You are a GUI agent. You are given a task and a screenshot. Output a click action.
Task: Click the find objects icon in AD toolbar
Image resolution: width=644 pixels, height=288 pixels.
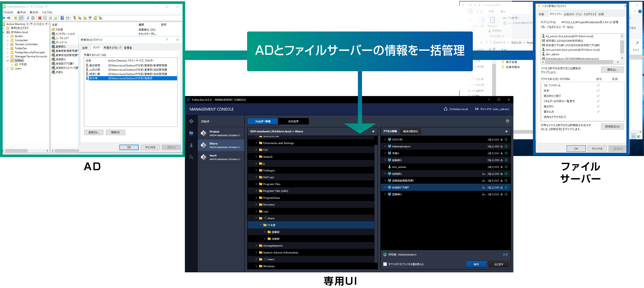(x=95, y=18)
